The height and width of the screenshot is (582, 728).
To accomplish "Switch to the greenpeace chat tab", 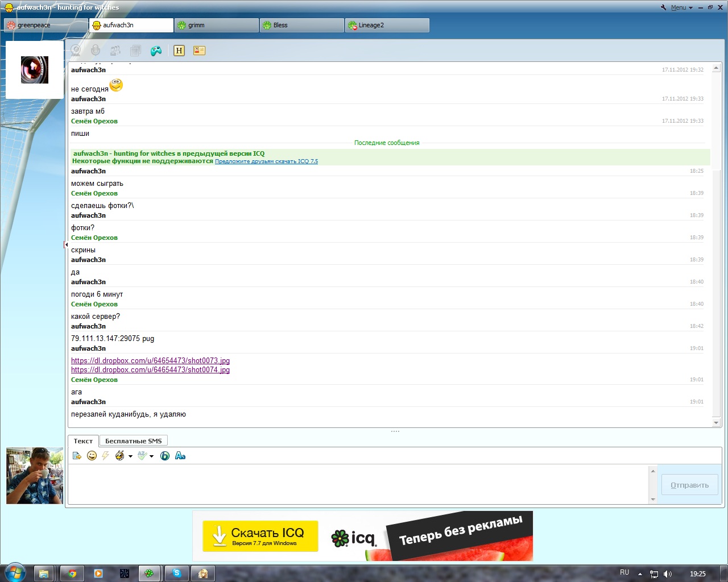I will point(46,25).
